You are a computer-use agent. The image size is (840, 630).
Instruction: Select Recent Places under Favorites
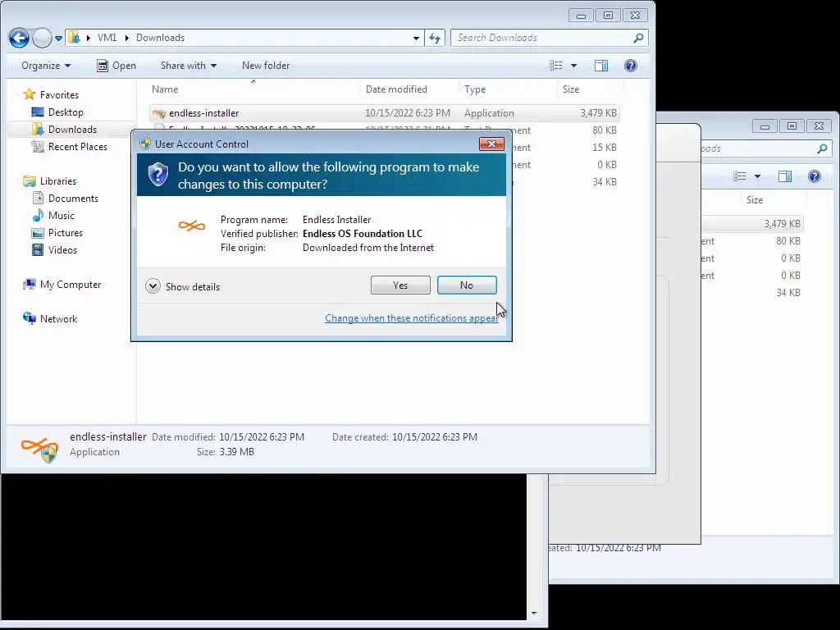(69, 146)
